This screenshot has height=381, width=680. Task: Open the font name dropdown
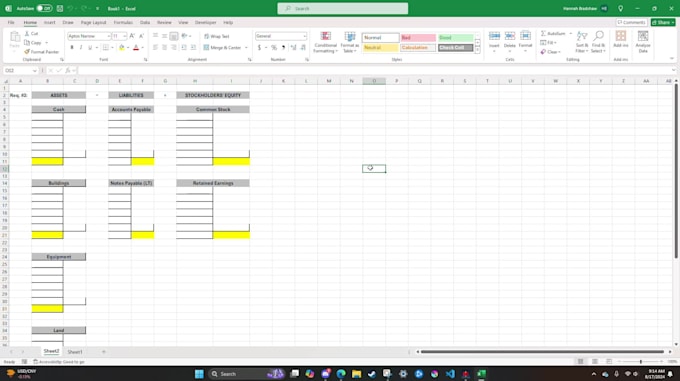pos(108,36)
